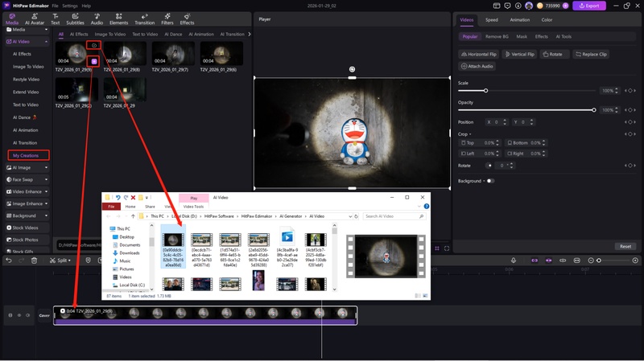Click the rotate handle above the preview
The width and height of the screenshot is (644, 361).
click(352, 69)
